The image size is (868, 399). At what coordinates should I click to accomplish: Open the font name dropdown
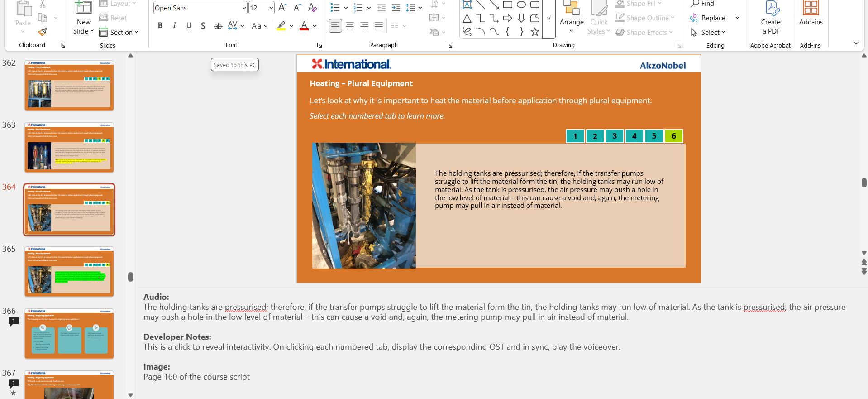coord(244,8)
